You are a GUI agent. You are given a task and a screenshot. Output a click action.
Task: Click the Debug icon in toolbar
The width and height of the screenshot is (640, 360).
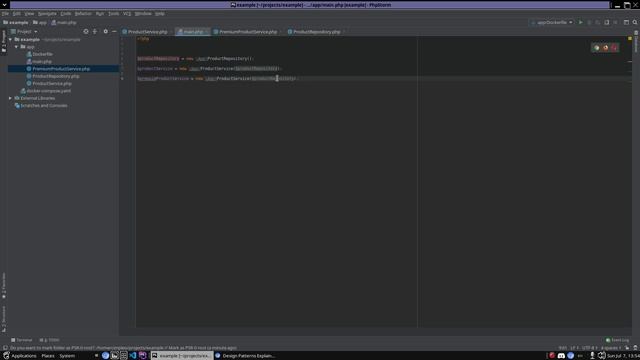589,22
